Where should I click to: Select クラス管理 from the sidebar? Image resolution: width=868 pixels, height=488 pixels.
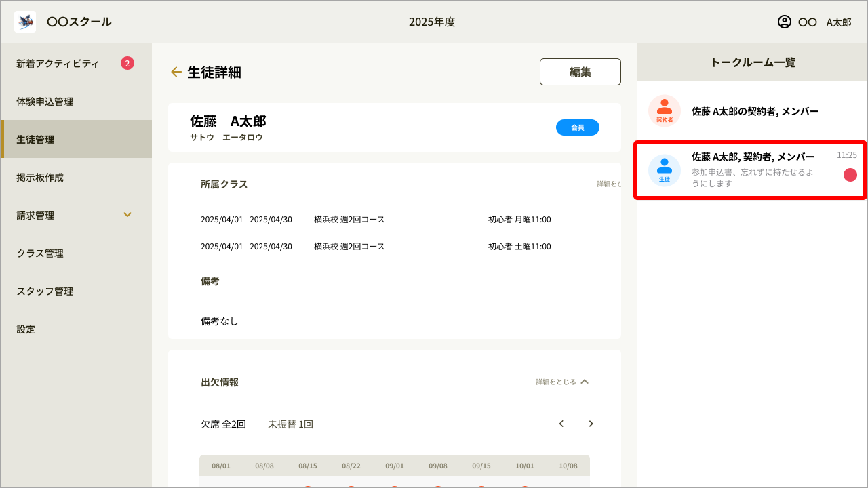coord(40,253)
